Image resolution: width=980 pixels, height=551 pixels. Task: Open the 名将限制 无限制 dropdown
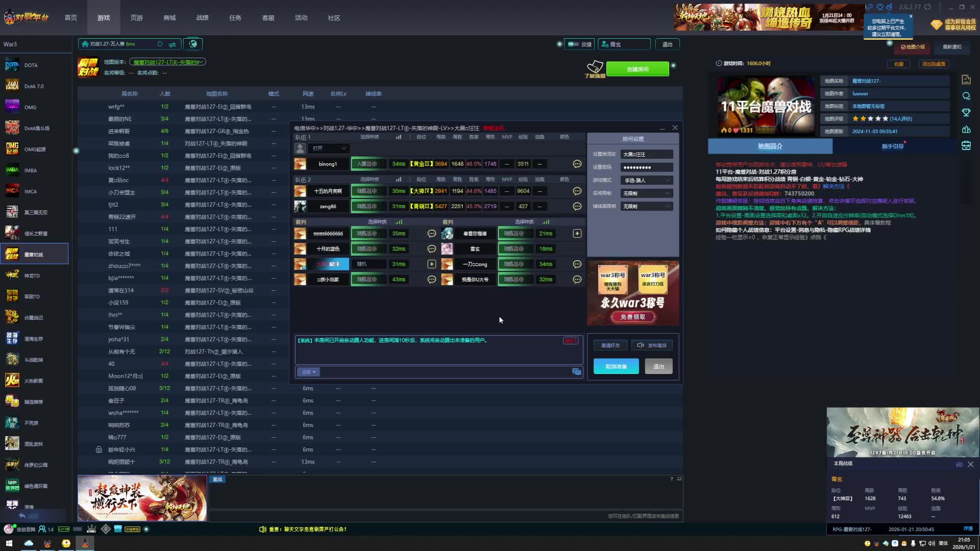coord(646,193)
